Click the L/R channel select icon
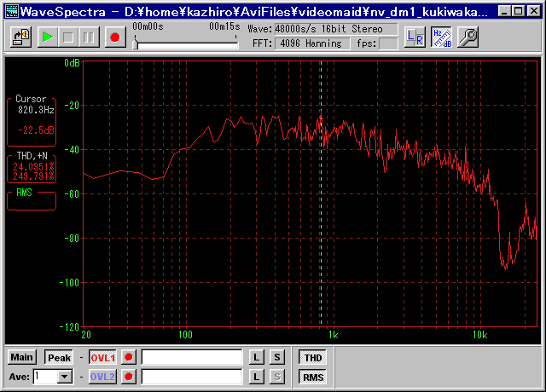This screenshot has height=392, width=546. coord(415,36)
